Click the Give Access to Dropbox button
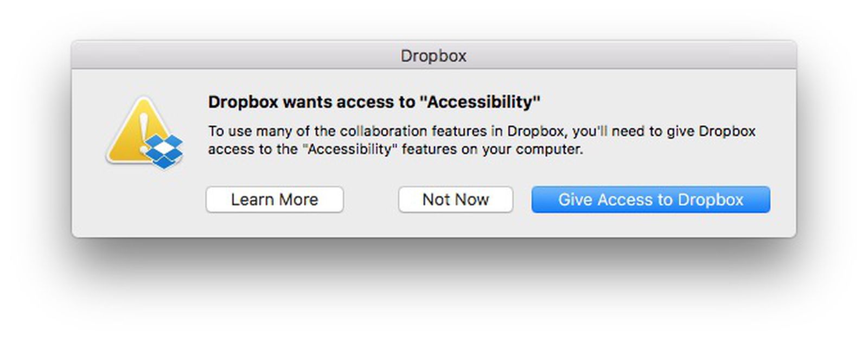 click(650, 200)
